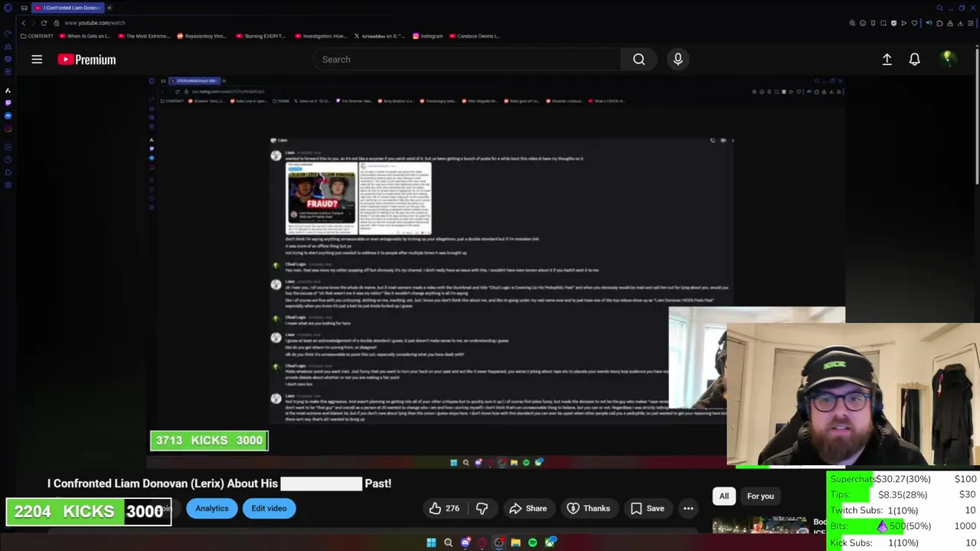The image size is (980, 551).
Task: Open a new browser tab
Action: [x=109, y=8]
